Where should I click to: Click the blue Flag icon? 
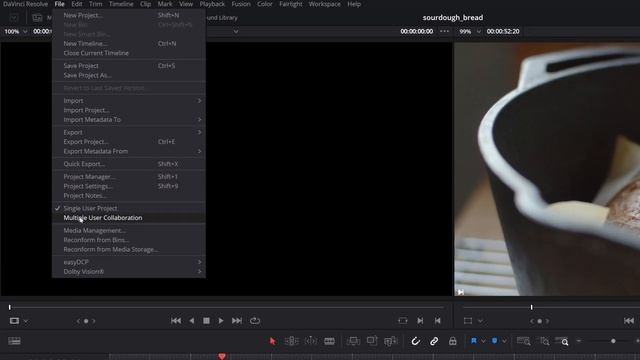[473, 341]
